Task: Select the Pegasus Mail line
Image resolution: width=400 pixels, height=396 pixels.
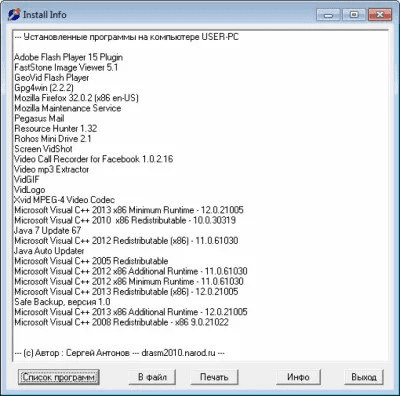Action: (39, 118)
